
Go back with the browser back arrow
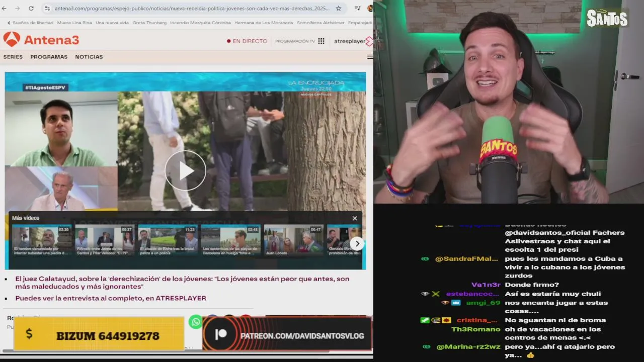tap(5, 9)
